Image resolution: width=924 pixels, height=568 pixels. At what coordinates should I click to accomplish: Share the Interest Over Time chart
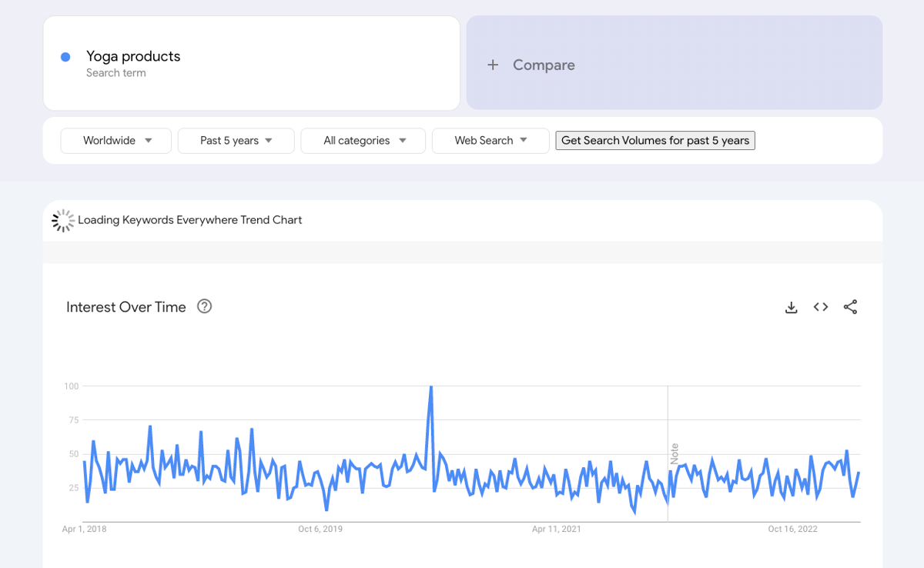coord(850,307)
